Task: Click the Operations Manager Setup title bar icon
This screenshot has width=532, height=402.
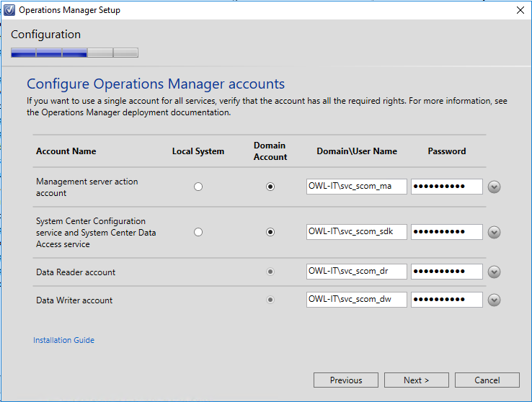Action: (x=9, y=10)
